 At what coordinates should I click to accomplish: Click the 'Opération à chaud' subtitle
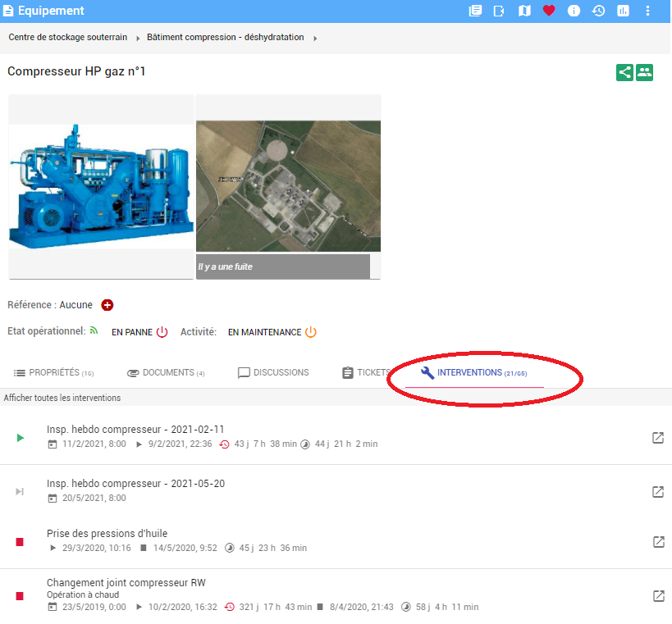click(x=83, y=594)
